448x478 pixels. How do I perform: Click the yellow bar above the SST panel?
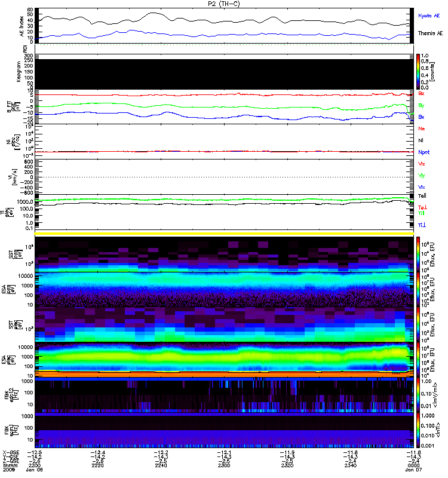pos(224,234)
